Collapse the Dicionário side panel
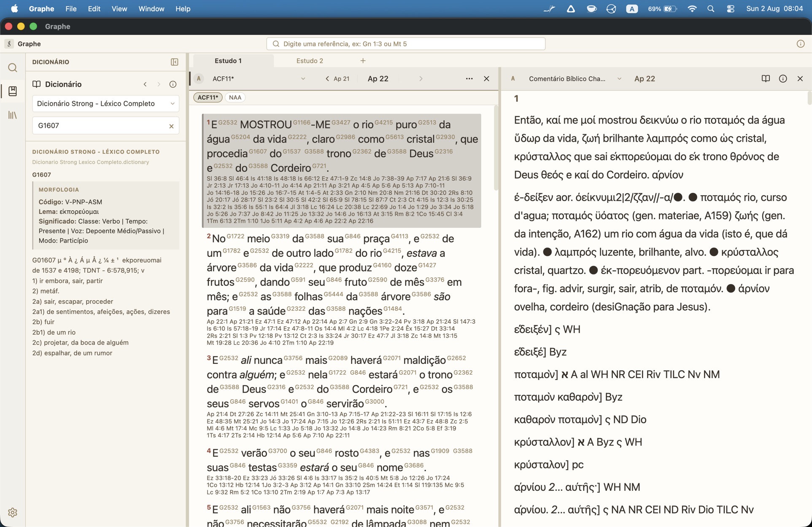812x527 pixels. tap(174, 62)
